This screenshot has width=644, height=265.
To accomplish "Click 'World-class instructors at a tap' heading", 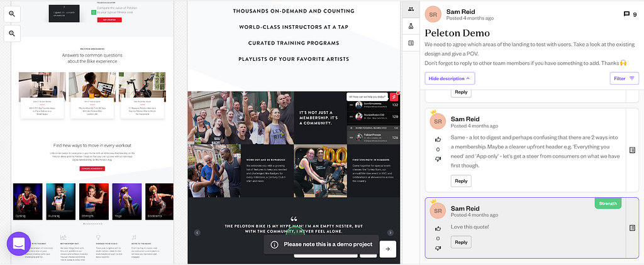I will 294,27.
